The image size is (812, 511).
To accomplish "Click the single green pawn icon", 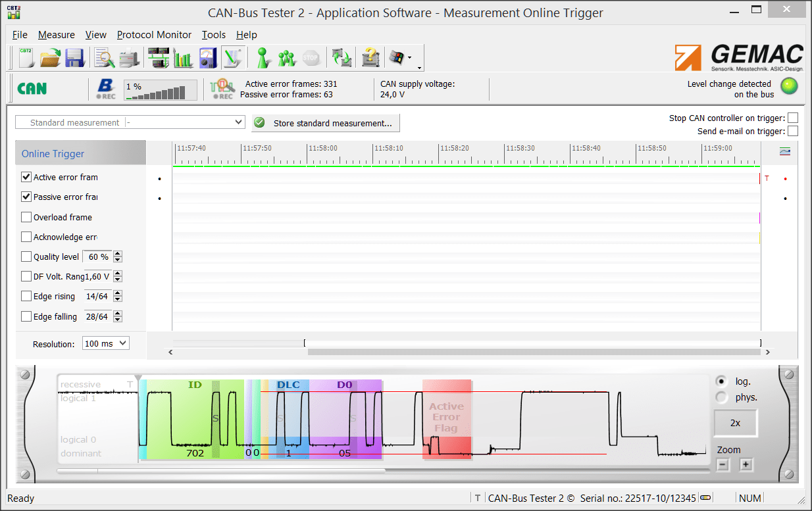I will [x=263, y=58].
